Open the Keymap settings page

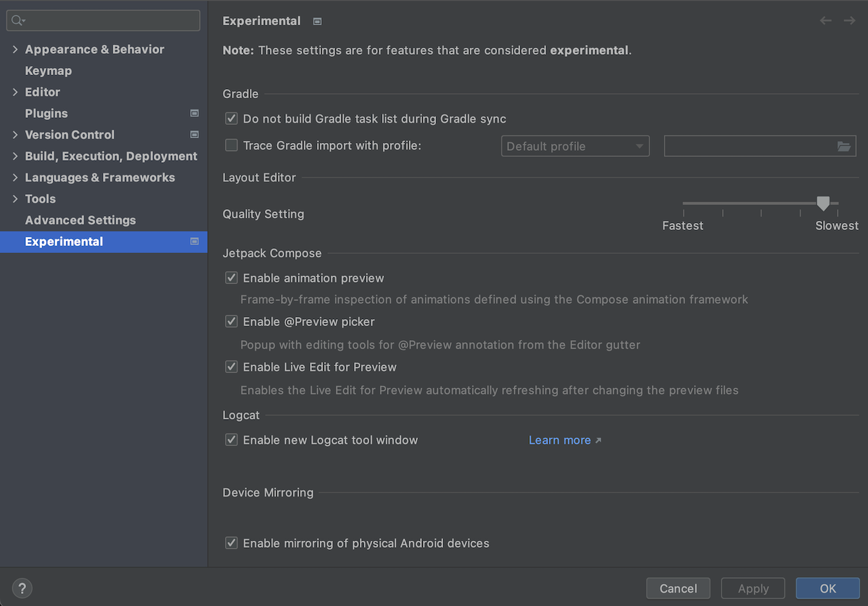click(x=48, y=70)
